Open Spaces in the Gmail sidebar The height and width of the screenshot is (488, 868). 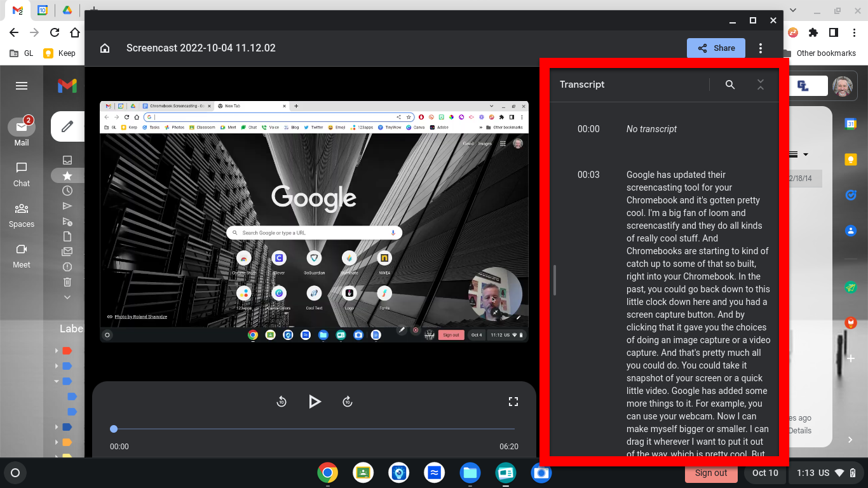tap(22, 215)
